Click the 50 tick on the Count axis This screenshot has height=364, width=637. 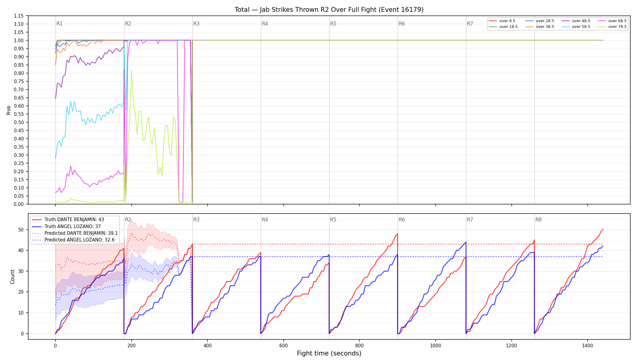(x=21, y=230)
